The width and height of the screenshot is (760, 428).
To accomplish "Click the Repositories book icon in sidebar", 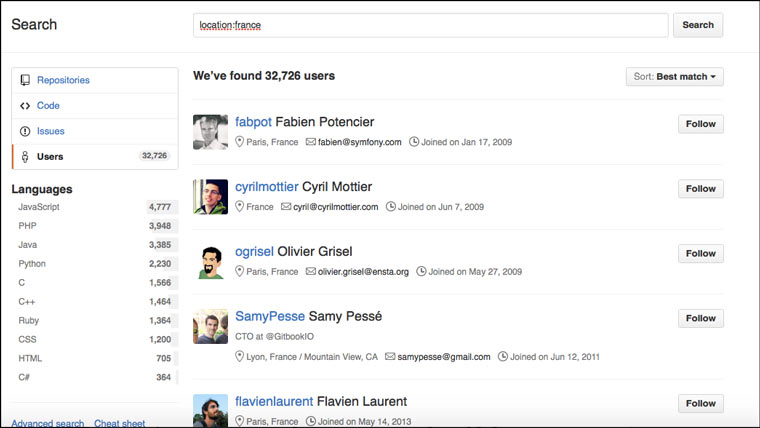I will (x=25, y=80).
